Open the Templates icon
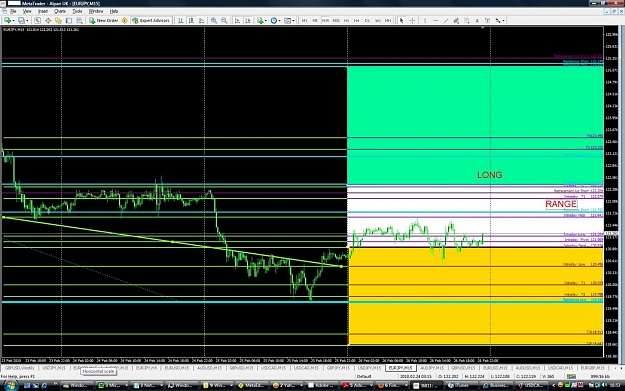Image resolution: width=625 pixels, height=391 pixels. click(x=287, y=20)
